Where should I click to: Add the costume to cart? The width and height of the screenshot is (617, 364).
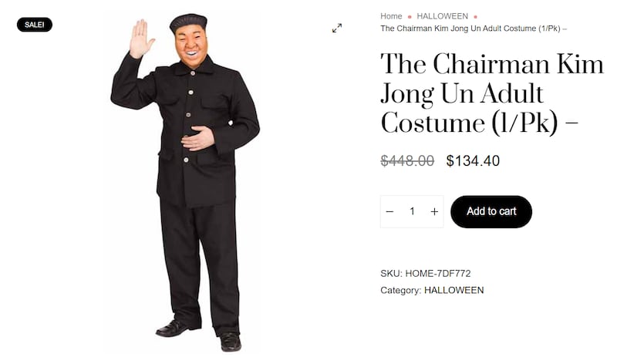[491, 212]
